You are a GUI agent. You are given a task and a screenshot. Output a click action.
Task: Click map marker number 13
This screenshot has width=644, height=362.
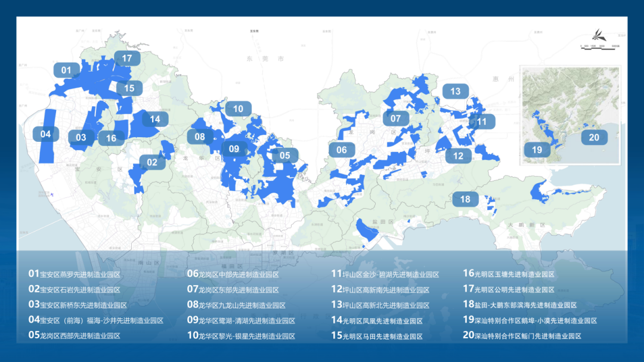[x=456, y=91]
